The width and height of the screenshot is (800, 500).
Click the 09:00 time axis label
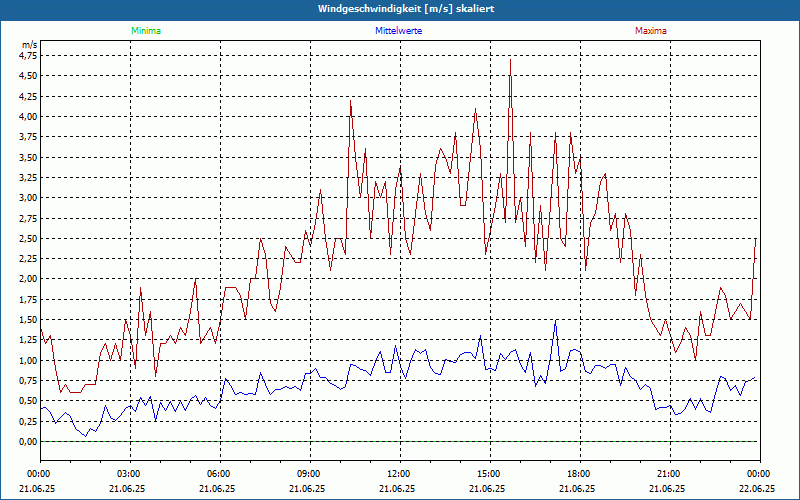tap(310, 474)
